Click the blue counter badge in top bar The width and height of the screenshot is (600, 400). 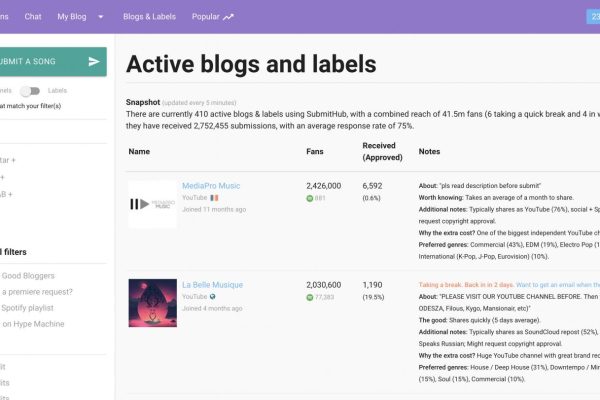(593, 16)
